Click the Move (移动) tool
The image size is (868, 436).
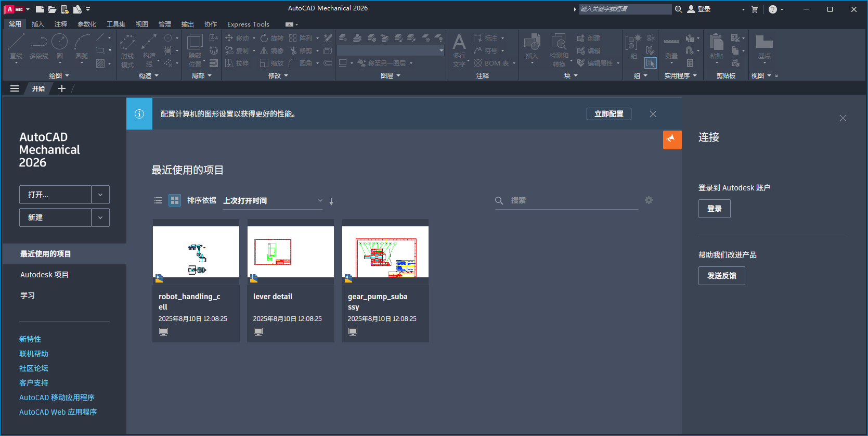coord(237,38)
